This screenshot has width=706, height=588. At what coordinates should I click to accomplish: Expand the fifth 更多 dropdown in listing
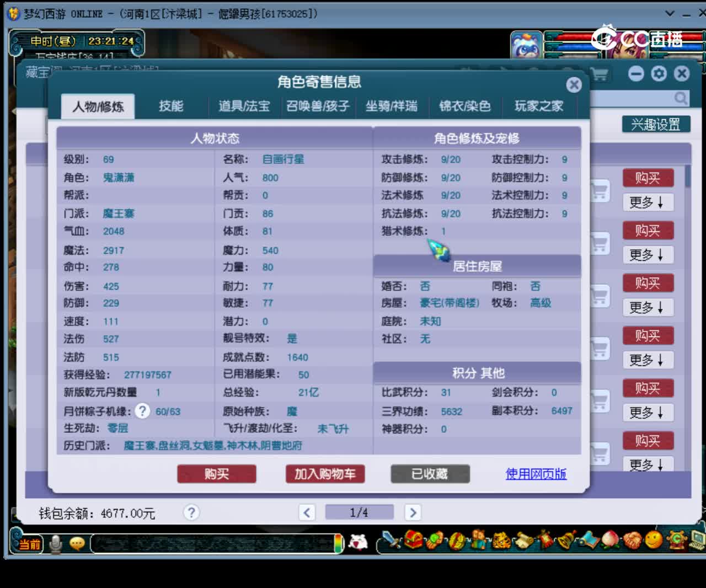click(x=648, y=413)
